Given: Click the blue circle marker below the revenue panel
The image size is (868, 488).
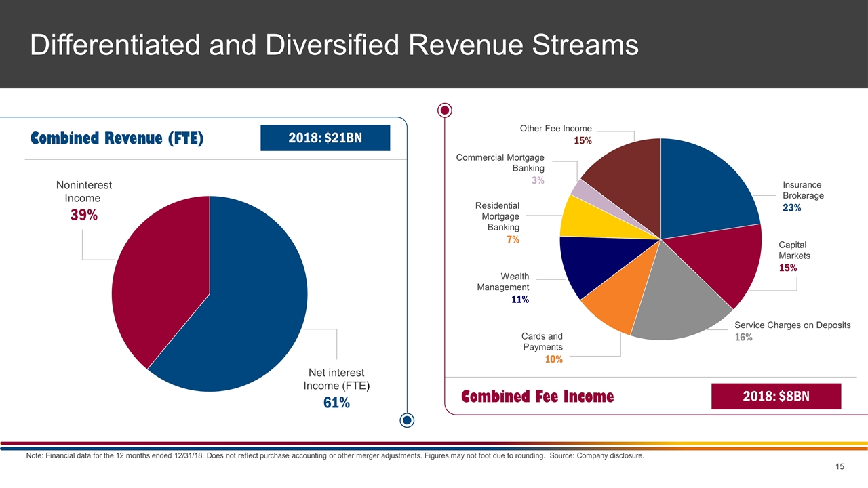Looking at the screenshot, I should [408, 420].
